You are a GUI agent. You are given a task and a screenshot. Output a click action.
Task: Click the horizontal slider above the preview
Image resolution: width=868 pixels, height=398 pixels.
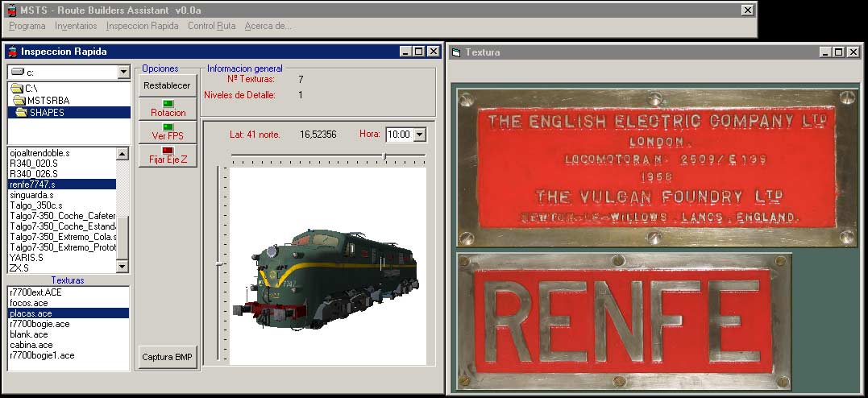[x=384, y=155]
